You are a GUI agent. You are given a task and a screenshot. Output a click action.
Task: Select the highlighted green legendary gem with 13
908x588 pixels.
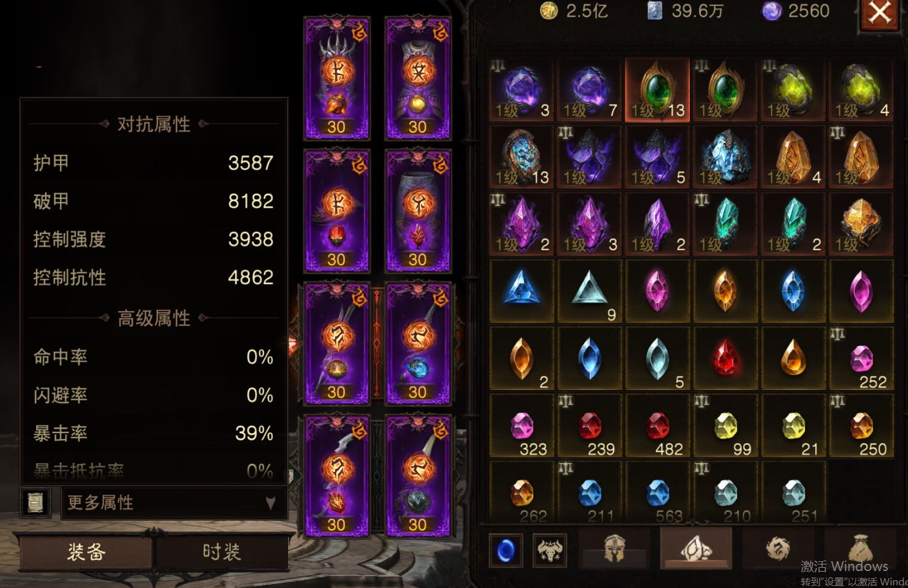pyautogui.click(x=658, y=90)
